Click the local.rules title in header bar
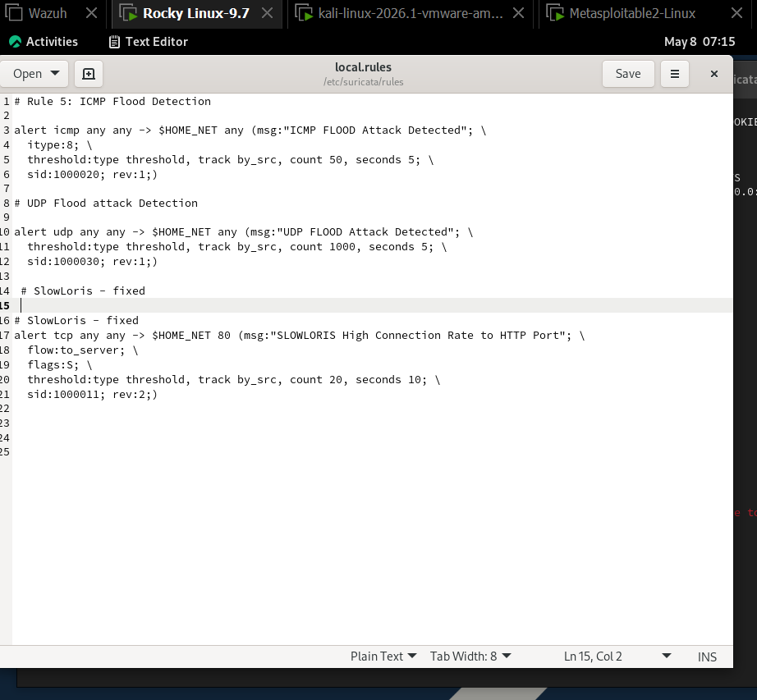Image resolution: width=757 pixels, height=700 pixels. 363,67
